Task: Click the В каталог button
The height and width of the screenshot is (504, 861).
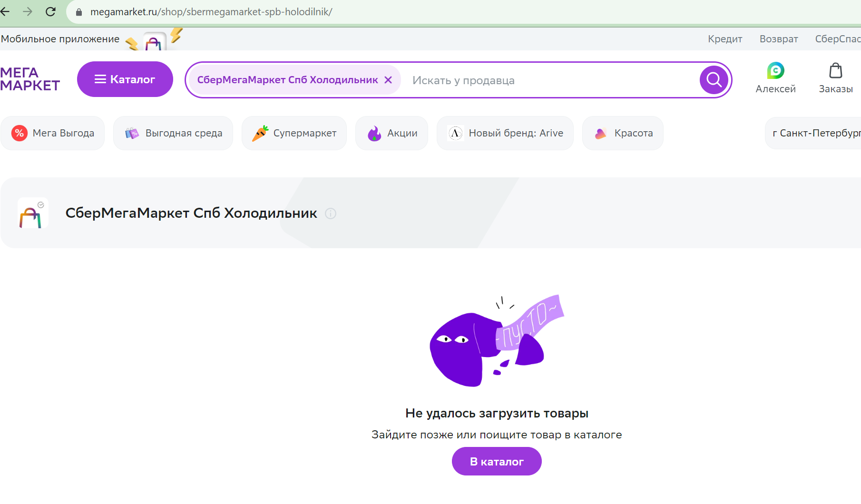Action: (x=497, y=461)
